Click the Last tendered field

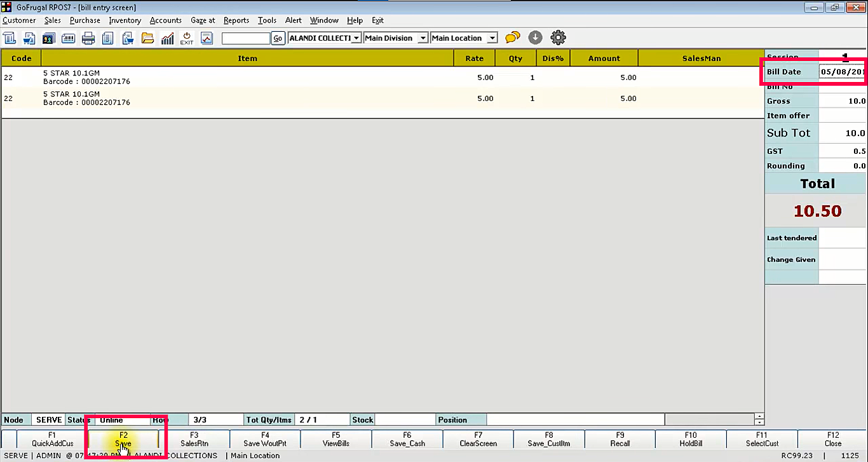(x=843, y=238)
